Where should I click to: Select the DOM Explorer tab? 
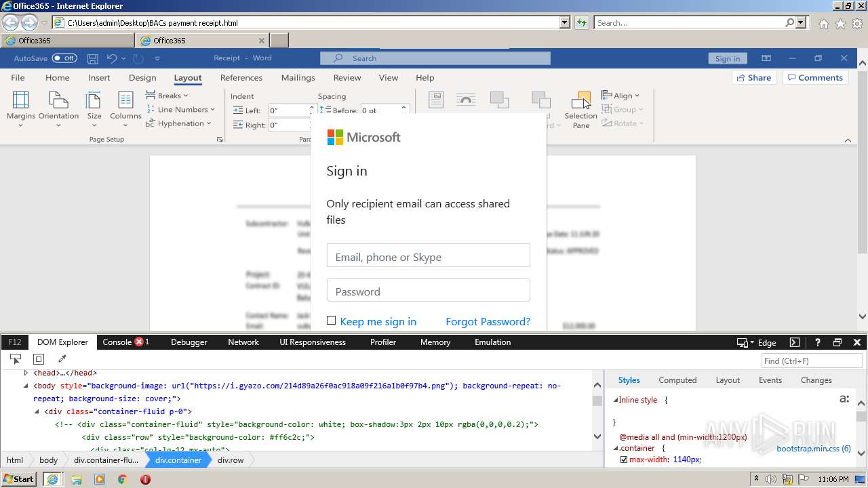coord(62,342)
